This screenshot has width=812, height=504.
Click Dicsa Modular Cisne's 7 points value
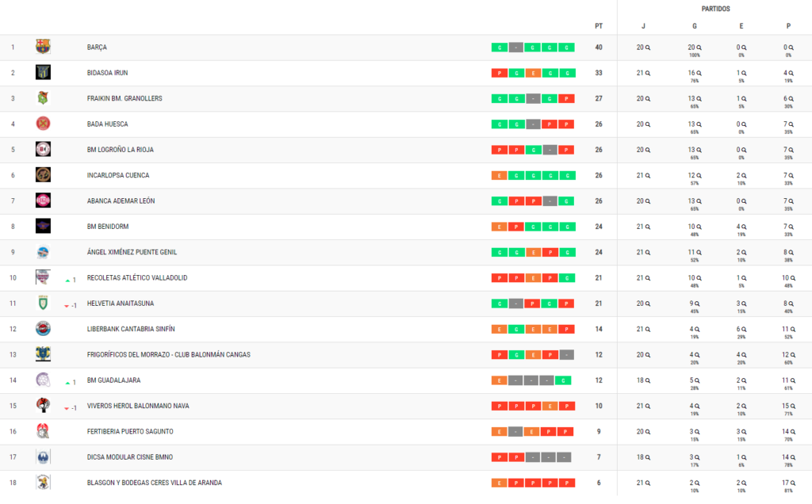click(599, 457)
